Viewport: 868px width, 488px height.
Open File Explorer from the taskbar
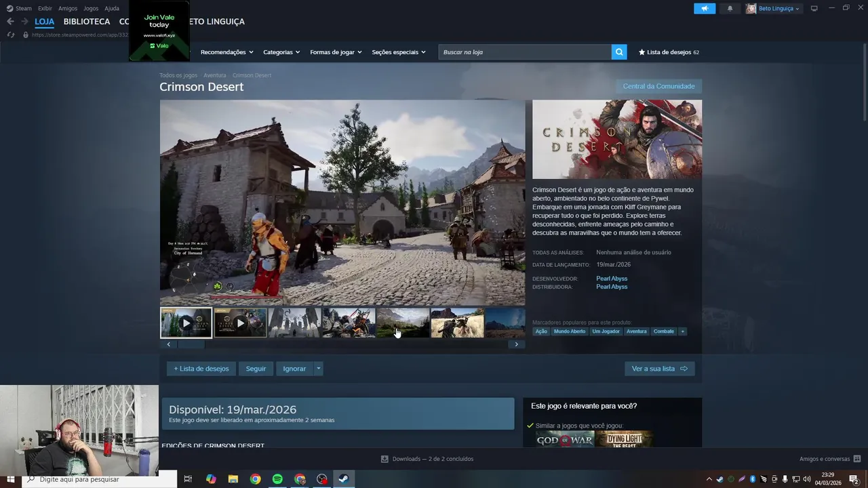pyautogui.click(x=233, y=479)
